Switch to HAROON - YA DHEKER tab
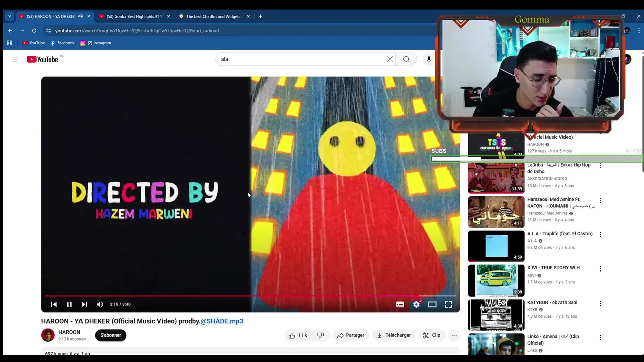The width and height of the screenshot is (644, 362). (x=50, y=16)
